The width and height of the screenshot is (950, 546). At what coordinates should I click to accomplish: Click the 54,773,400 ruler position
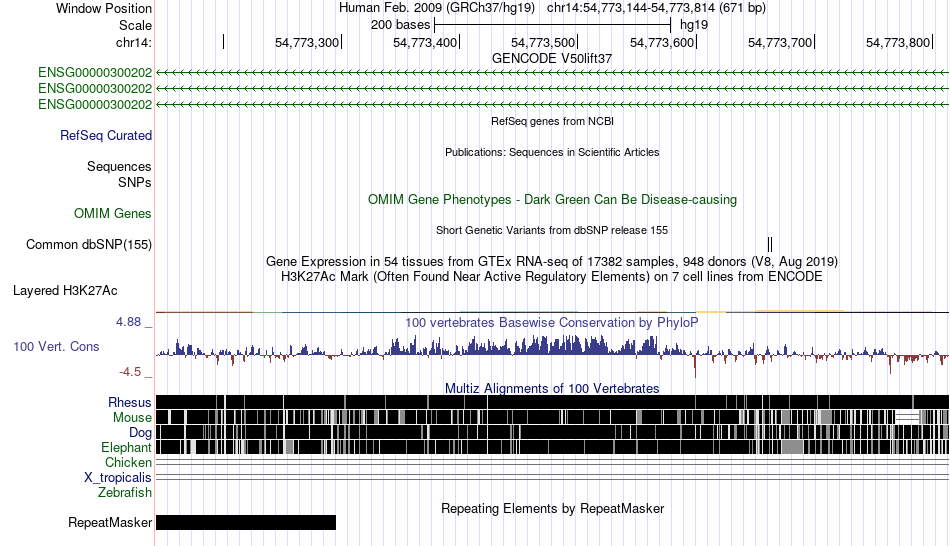(x=425, y=42)
